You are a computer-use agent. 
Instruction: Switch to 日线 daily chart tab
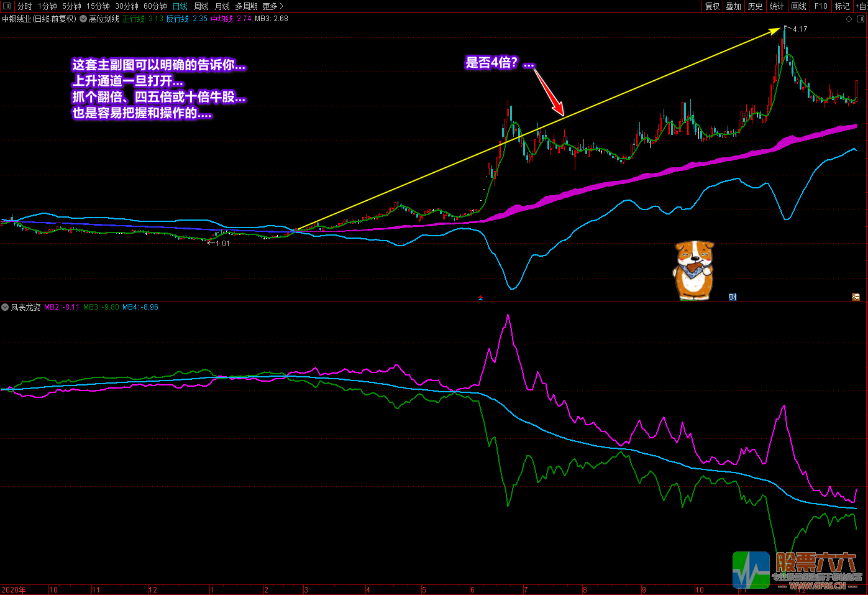(x=180, y=6)
